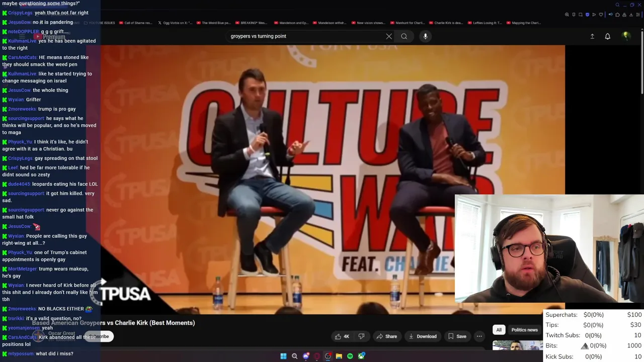This screenshot has height=362, width=644.
Task: Share the video
Action: 387,336
